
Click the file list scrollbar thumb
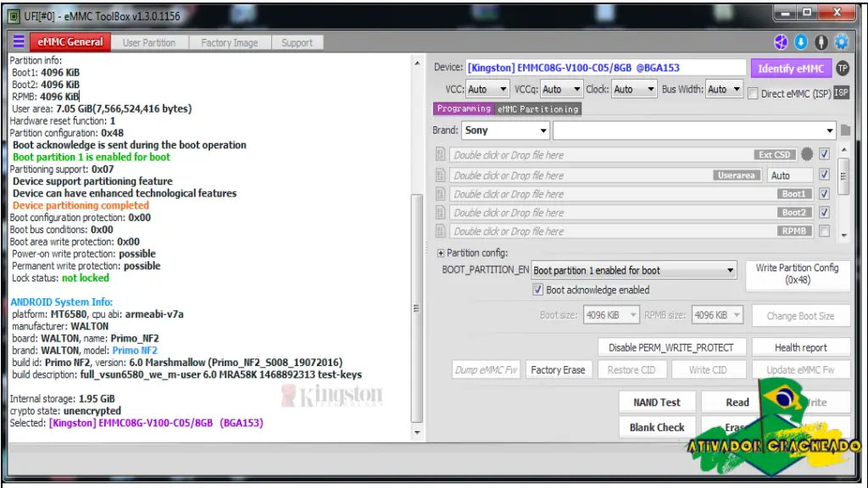(843, 176)
